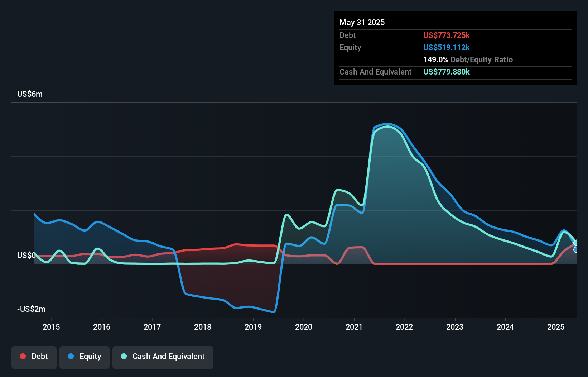Click the 2024 x-axis label

tap(505, 327)
